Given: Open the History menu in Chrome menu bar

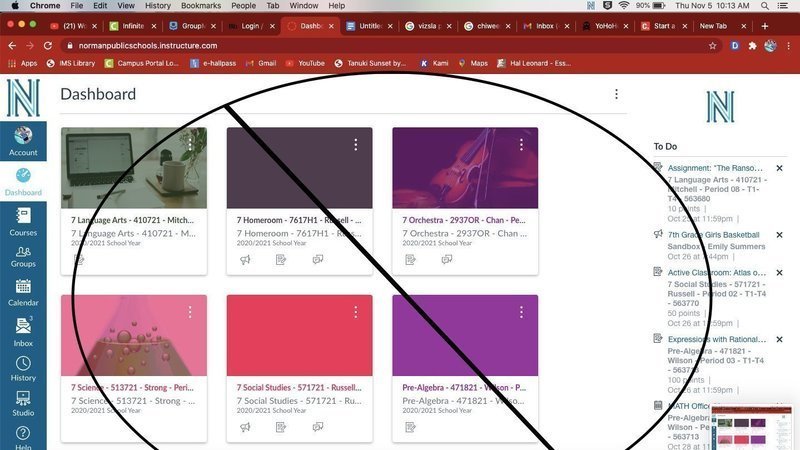Looking at the screenshot, I should (x=158, y=6).
